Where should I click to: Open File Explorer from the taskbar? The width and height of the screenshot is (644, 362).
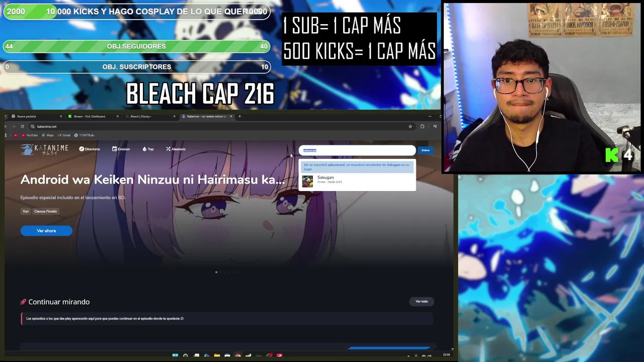(217, 355)
